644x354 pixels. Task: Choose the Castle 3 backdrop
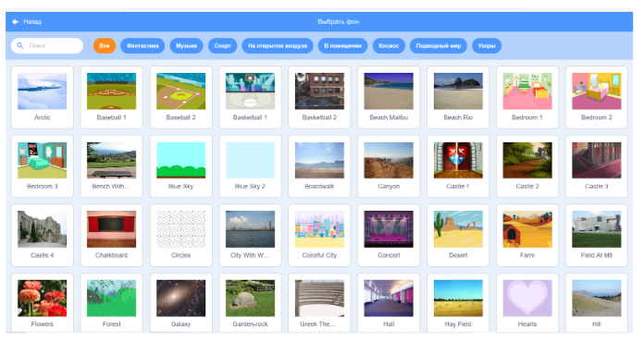(x=597, y=166)
